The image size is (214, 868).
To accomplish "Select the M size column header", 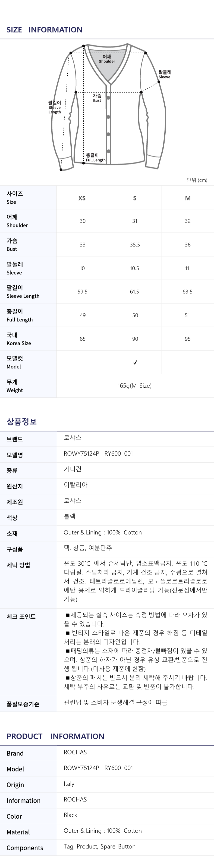I will 188,198.
